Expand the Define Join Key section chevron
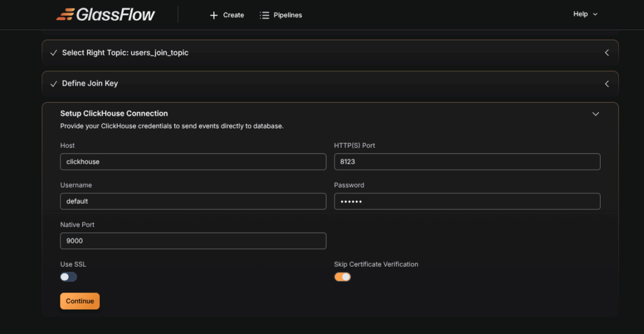644x334 pixels. tap(607, 84)
